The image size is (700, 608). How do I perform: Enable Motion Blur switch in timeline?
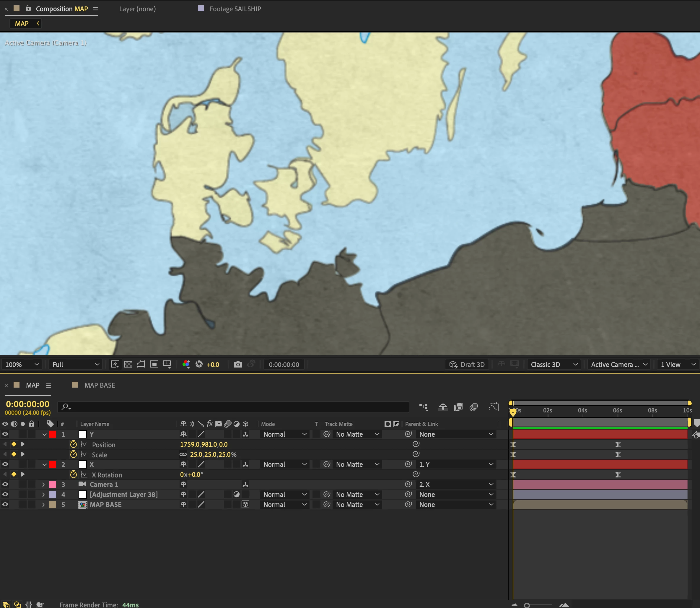coord(474,407)
